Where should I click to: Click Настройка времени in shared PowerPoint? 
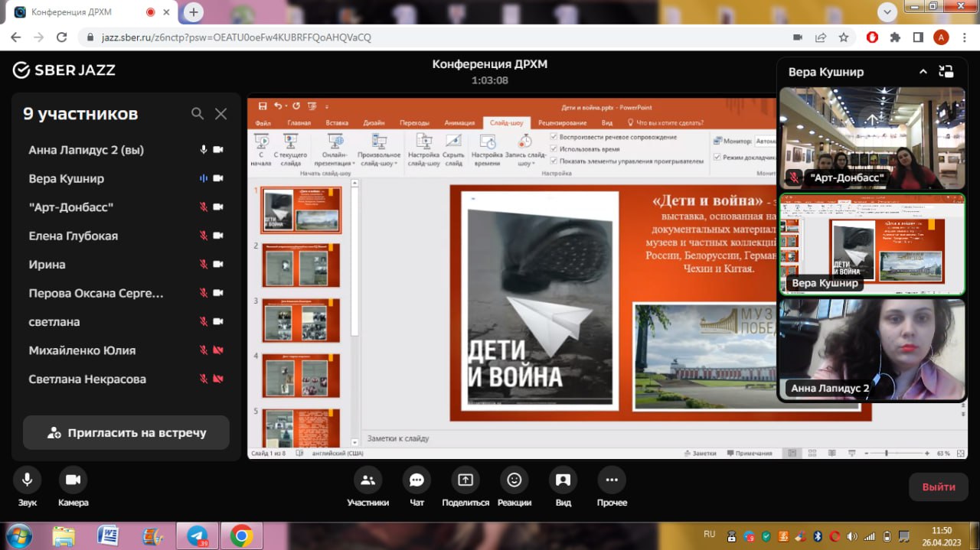click(x=487, y=149)
